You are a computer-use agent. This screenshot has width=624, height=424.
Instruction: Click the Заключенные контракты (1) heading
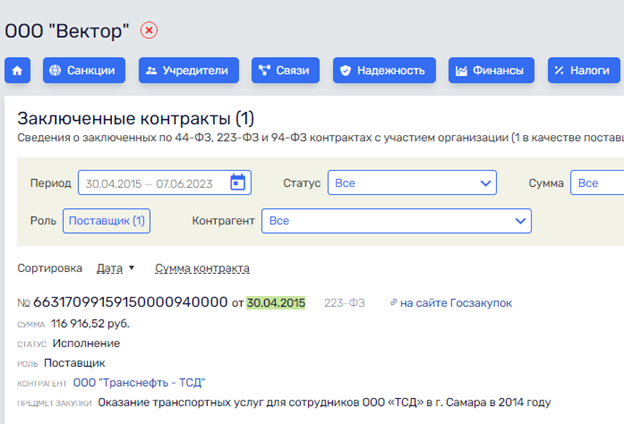[136, 118]
